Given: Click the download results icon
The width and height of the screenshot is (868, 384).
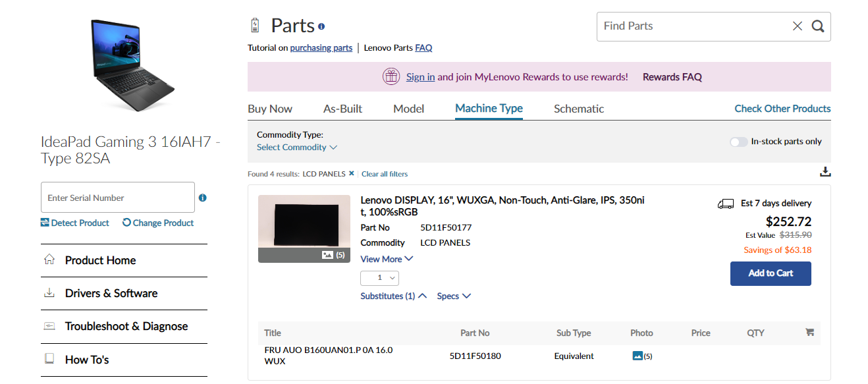Looking at the screenshot, I should click(x=825, y=172).
